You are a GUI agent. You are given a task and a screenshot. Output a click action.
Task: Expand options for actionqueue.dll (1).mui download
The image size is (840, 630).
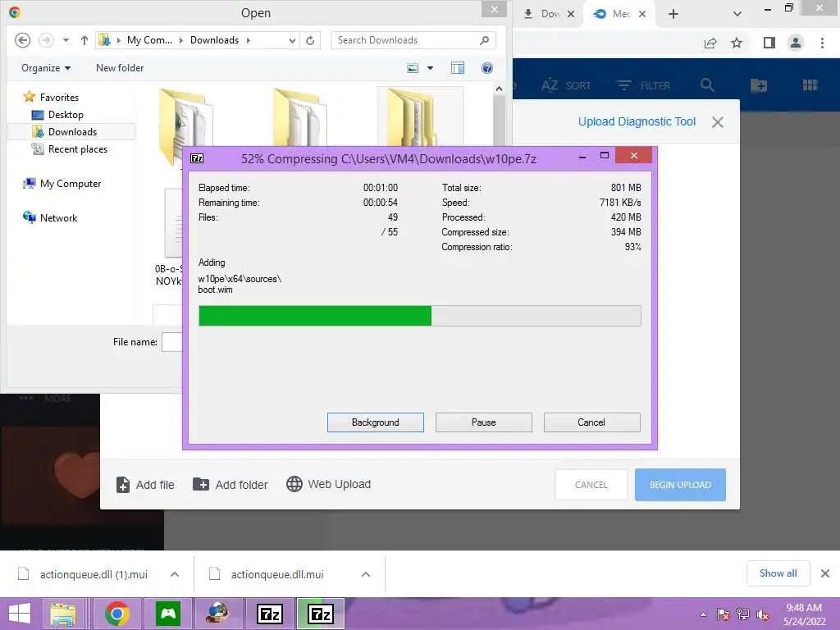point(175,574)
